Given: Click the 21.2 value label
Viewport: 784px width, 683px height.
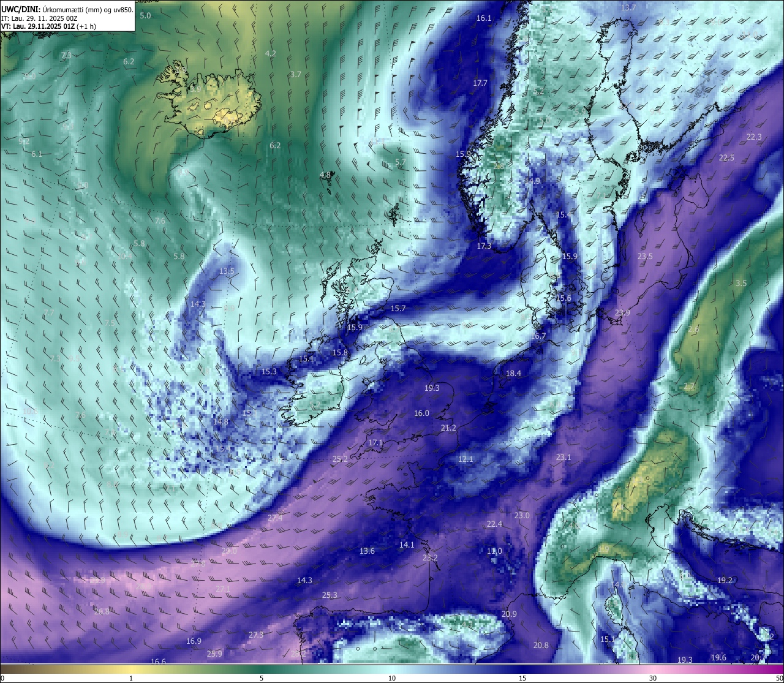Looking at the screenshot, I should (x=448, y=428).
